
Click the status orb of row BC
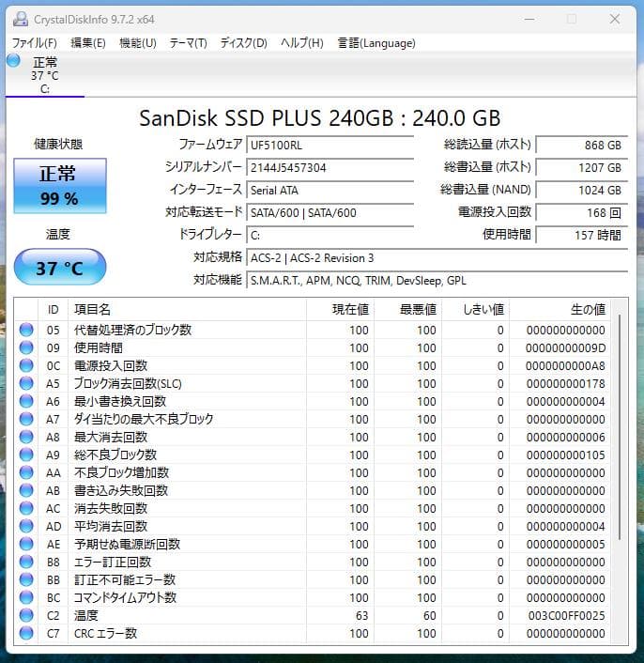click(x=26, y=597)
